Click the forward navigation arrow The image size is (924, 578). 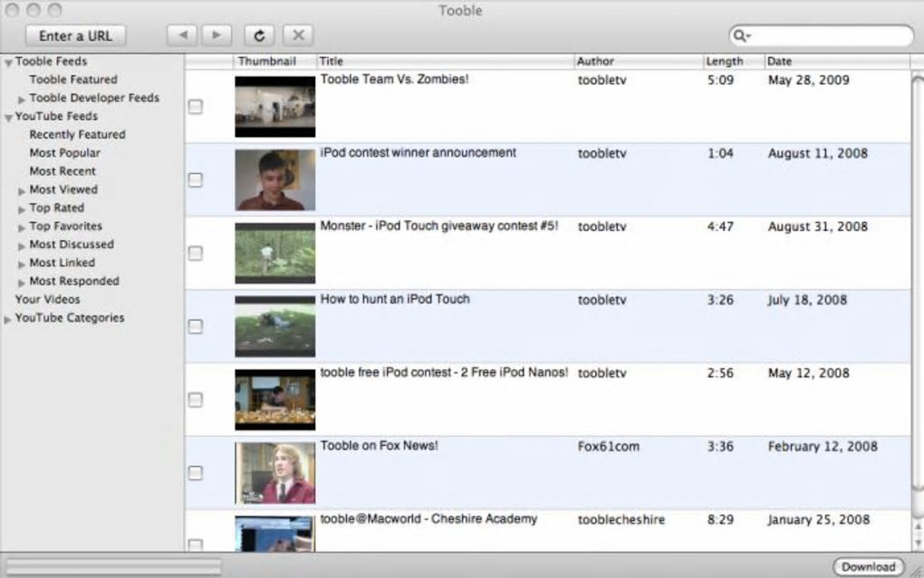[x=217, y=35]
